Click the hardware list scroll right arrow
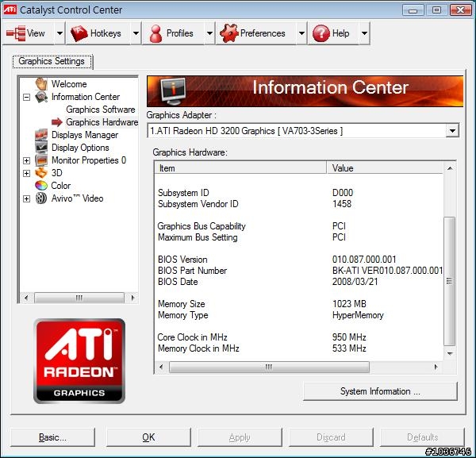Viewport: 476px width, 458px height. (x=436, y=367)
